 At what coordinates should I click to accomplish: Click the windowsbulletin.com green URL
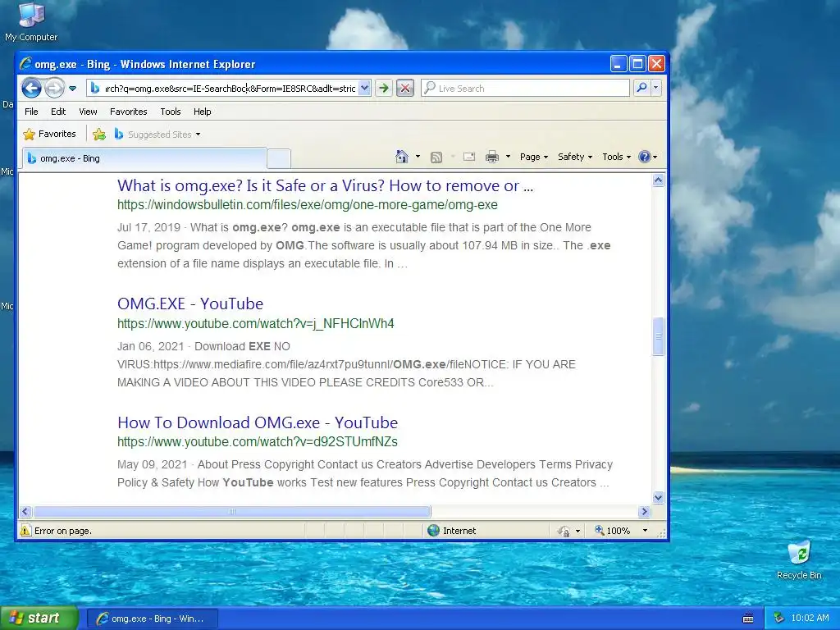[x=308, y=205]
